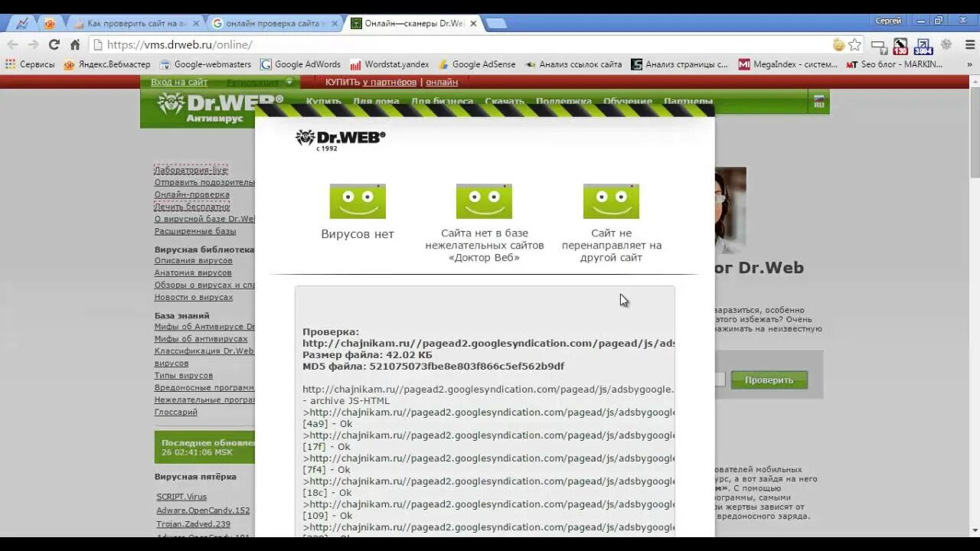This screenshot has width=980, height=551.
Task: Reload the page with the refresh icon
Action: click(54, 44)
